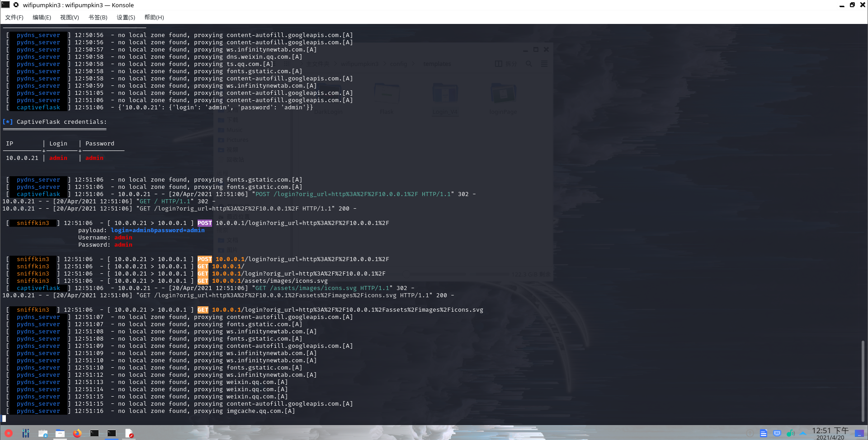868x440 pixels.
Task: Toggle the pin-on-all-desktops title bar button
Action: [x=16, y=5]
